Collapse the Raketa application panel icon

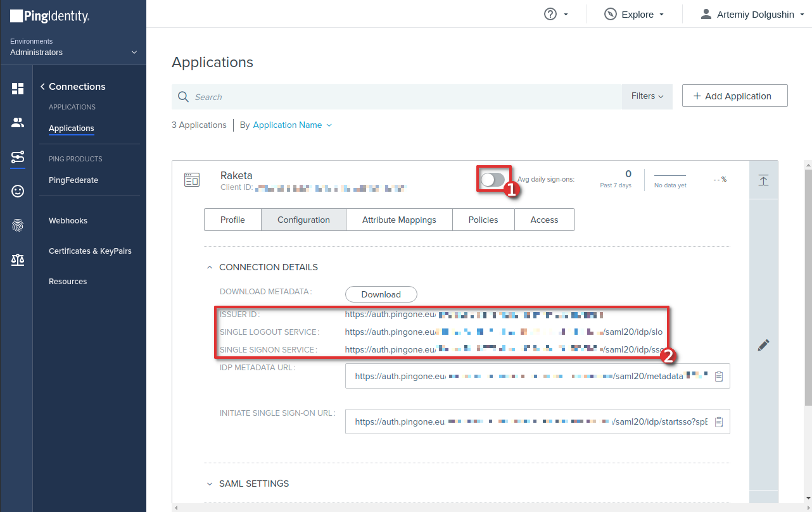pos(763,180)
